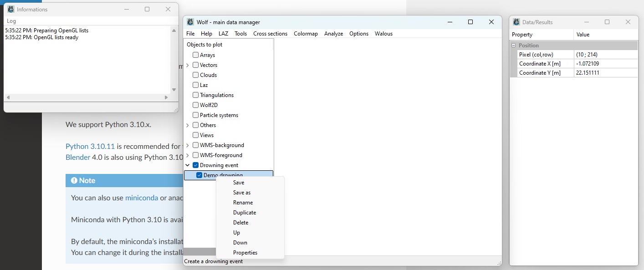Click the Data/Results window title icon
This screenshot has height=270, width=644.
coord(516,22)
